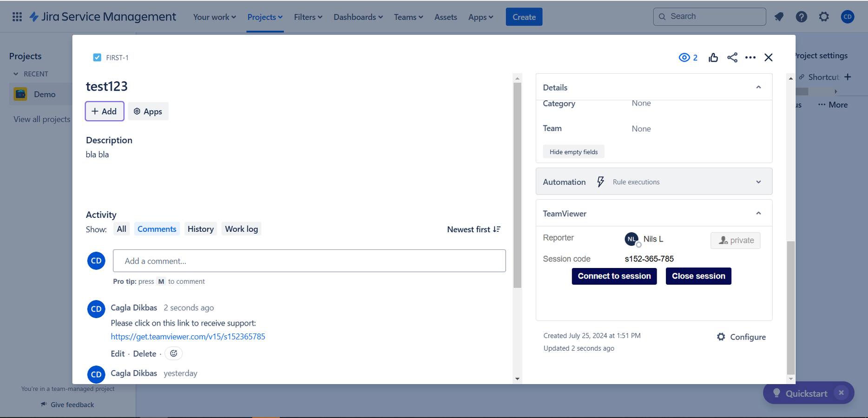The image size is (868, 418).
Task: Collapse the TeamViewer panel
Action: pyautogui.click(x=758, y=214)
